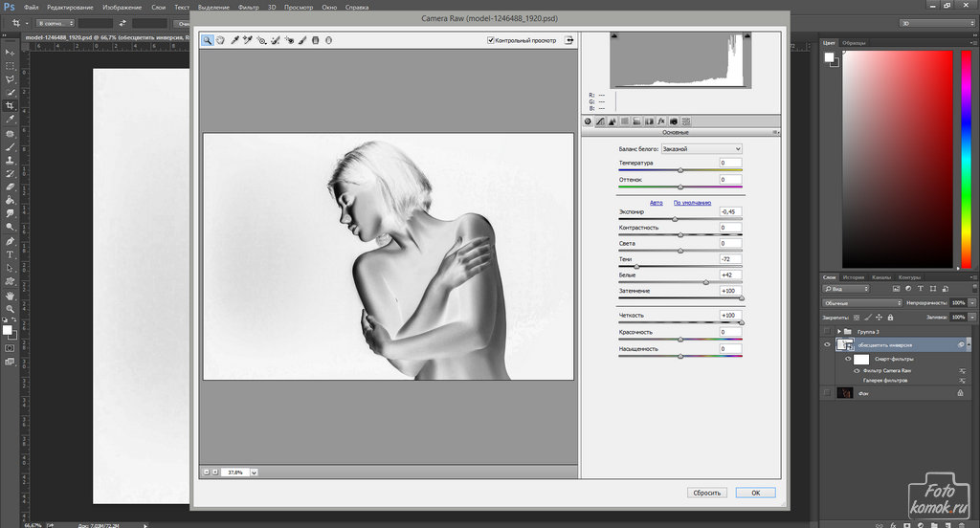Hide the обесцветить инверсия layer
The width and height of the screenshot is (980, 528).
tap(827, 344)
